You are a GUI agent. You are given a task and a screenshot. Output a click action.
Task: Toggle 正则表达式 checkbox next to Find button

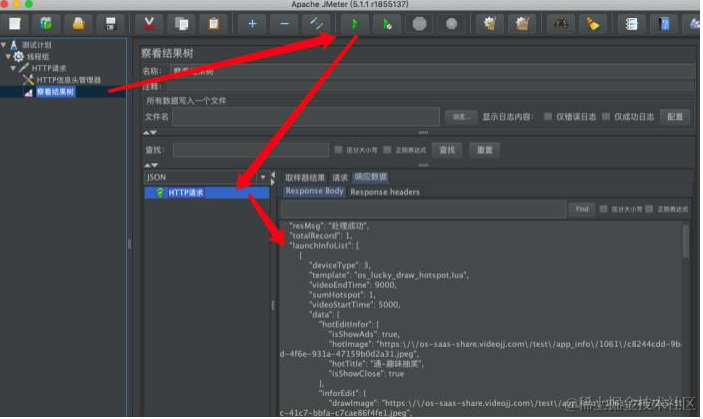(x=649, y=209)
